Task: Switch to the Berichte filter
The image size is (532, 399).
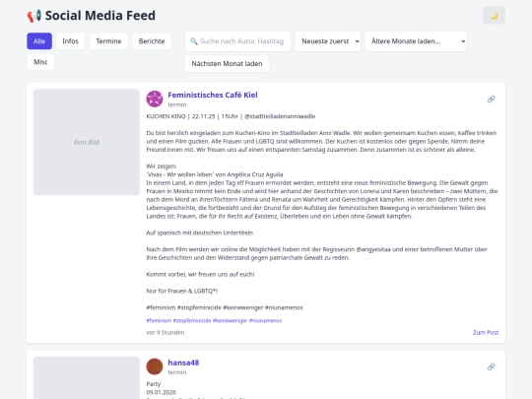Action: pyautogui.click(x=152, y=41)
